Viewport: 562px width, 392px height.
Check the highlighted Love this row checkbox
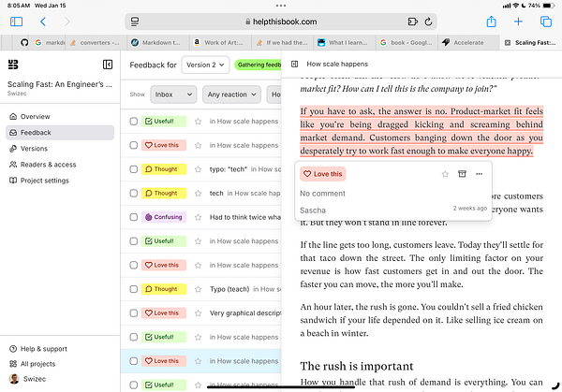[134, 361]
